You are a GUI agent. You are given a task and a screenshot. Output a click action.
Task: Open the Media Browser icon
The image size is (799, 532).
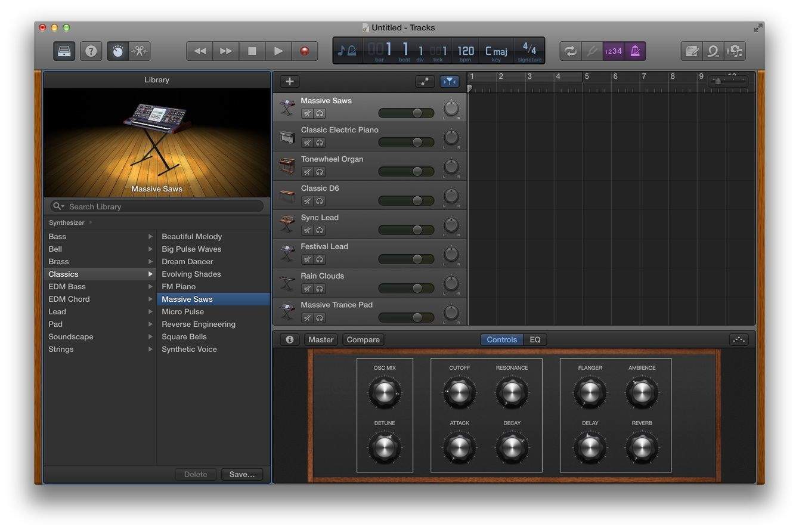point(735,51)
